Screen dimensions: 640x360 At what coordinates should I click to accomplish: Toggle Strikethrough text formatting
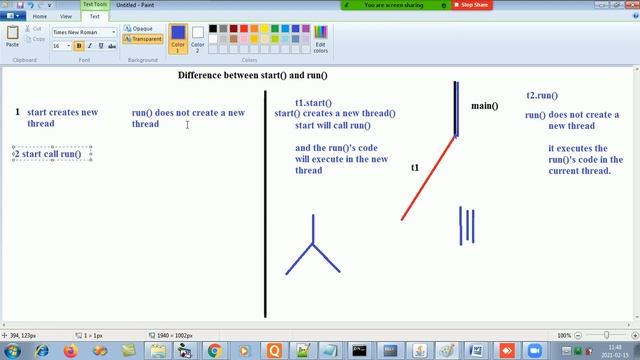pyautogui.click(x=112, y=46)
